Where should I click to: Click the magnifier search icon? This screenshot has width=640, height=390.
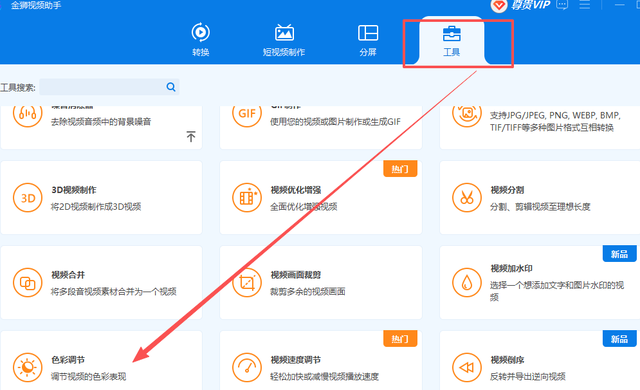tap(171, 87)
